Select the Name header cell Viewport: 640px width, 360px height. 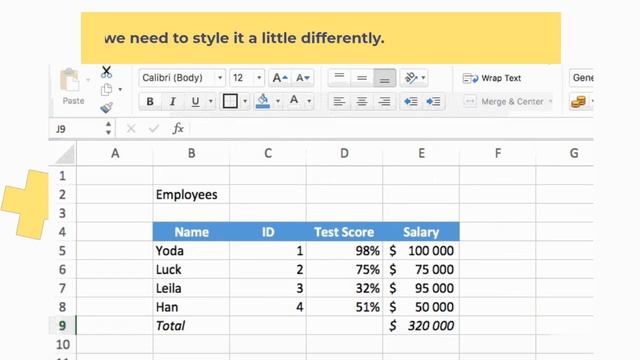[191, 232]
